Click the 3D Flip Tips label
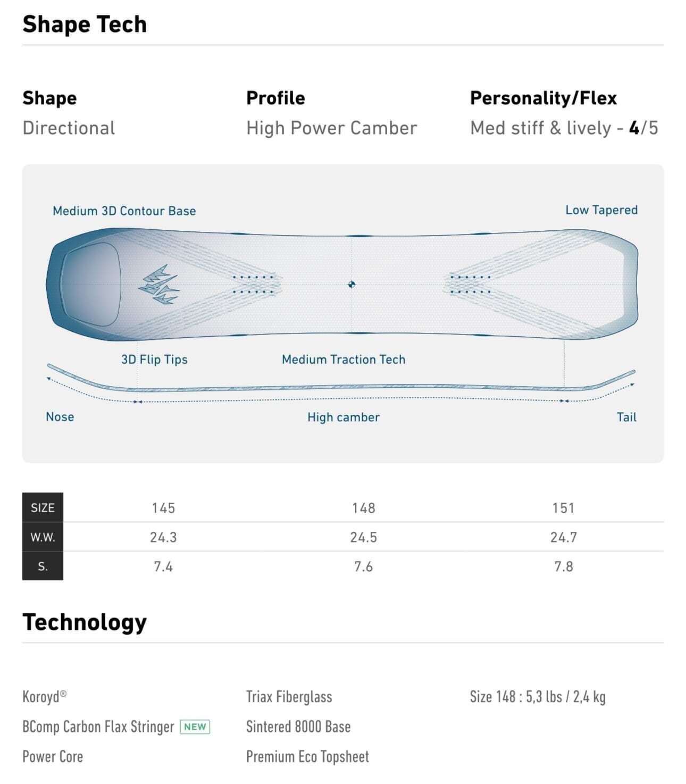The image size is (686, 784). pyautogui.click(x=154, y=360)
